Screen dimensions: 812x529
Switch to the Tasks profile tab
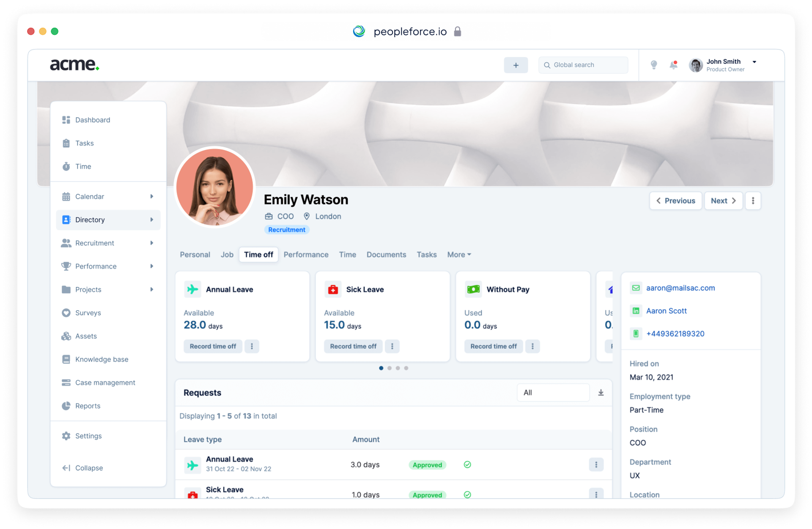coord(426,254)
